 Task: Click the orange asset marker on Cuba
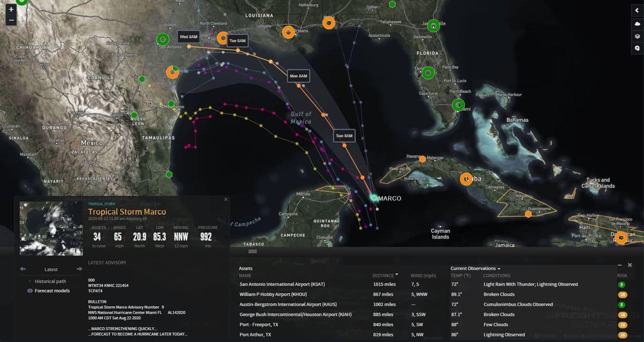click(x=466, y=179)
